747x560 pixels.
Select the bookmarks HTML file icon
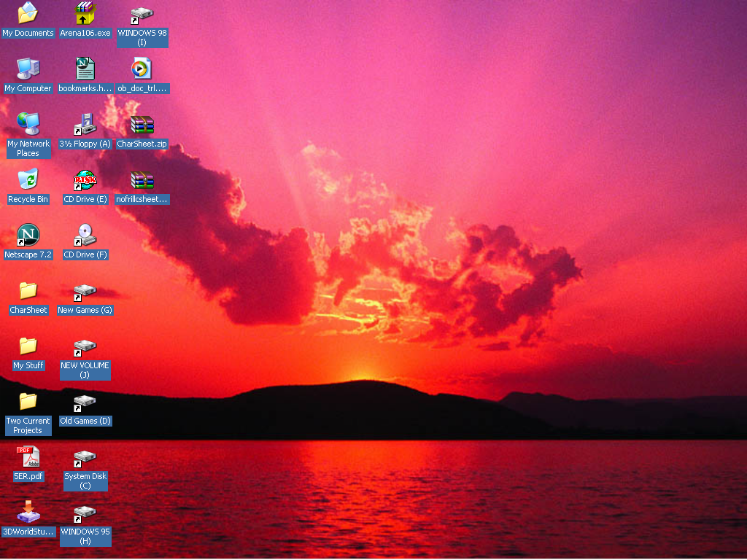click(85, 69)
